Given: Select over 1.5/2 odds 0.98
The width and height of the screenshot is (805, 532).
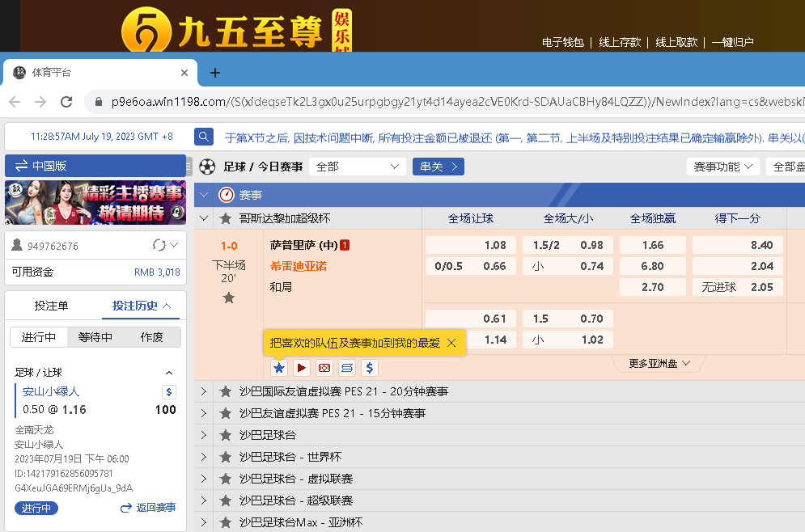Looking at the screenshot, I should click(568, 245).
